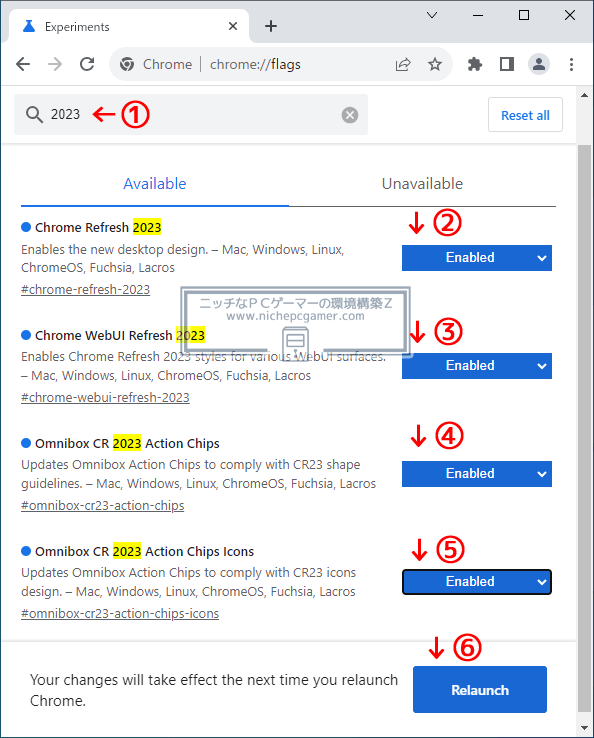Open the Extensions puzzle icon
The width and height of the screenshot is (594, 738).
pyautogui.click(x=474, y=64)
